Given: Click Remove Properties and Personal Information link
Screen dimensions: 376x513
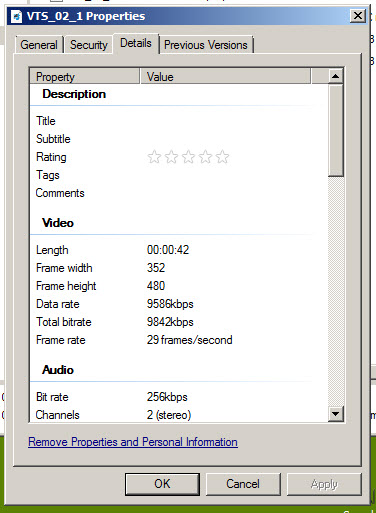Looking at the screenshot, I should [x=133, y=442].
